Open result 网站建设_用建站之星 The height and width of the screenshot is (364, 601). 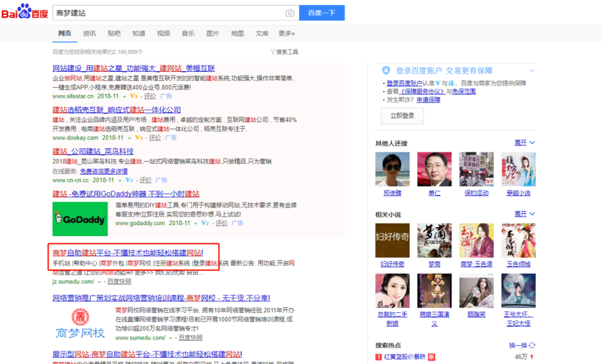tap(133, 68)
